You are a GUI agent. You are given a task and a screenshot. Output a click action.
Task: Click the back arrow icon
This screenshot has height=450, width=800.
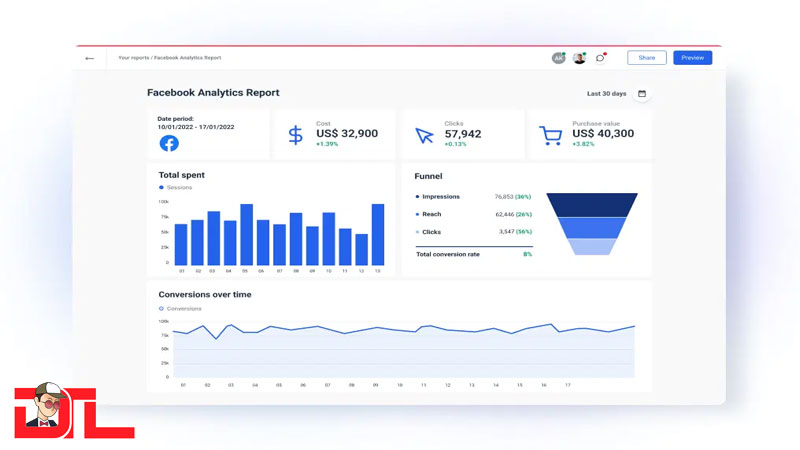point(90,58)
